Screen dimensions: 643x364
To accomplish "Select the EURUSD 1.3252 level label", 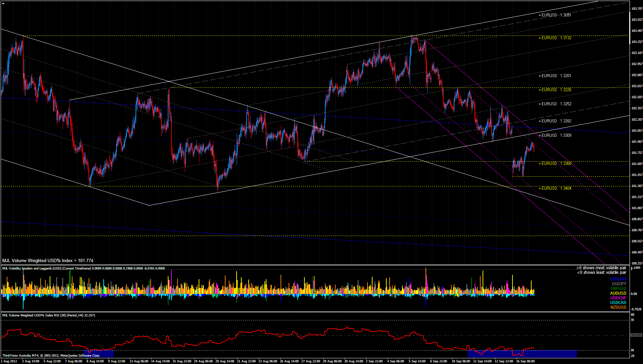I will tap(555, 104).
